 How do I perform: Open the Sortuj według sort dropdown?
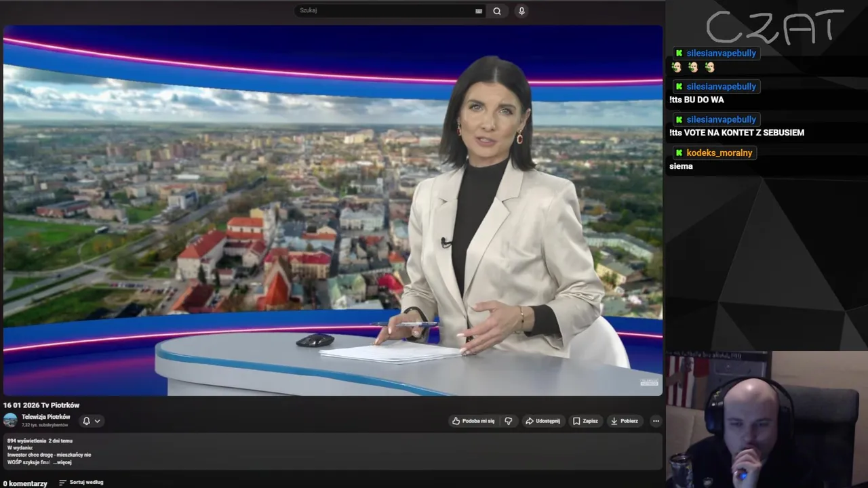pyautogui.click(x=81, y=483)
